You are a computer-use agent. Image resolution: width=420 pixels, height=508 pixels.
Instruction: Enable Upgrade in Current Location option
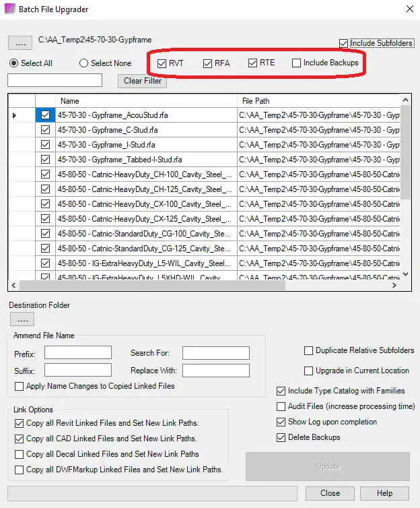pyautogui.click(x=309, y=371)
